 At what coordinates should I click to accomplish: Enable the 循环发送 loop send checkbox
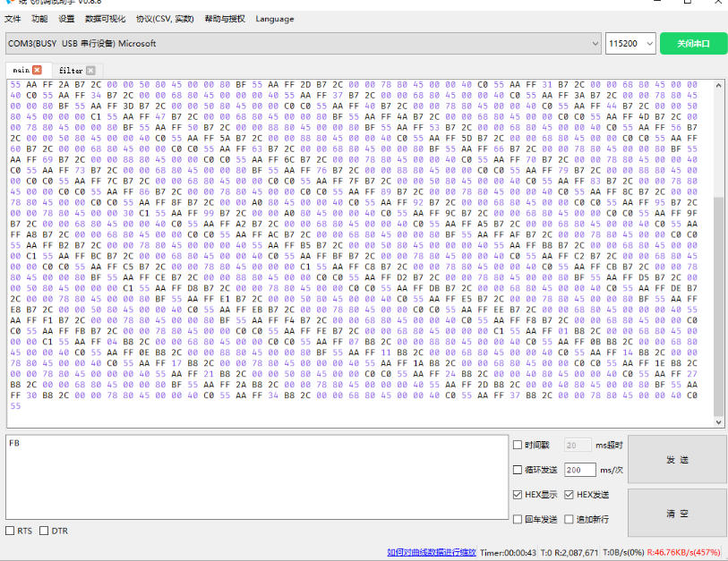[518, 470]
